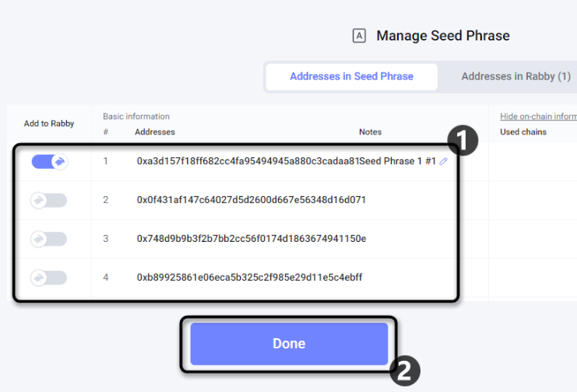Disable the Add to Rabby toggle for address 1
Image resolution: width=577 pixels, height=392 pixels.
click(x=50, y=162)
